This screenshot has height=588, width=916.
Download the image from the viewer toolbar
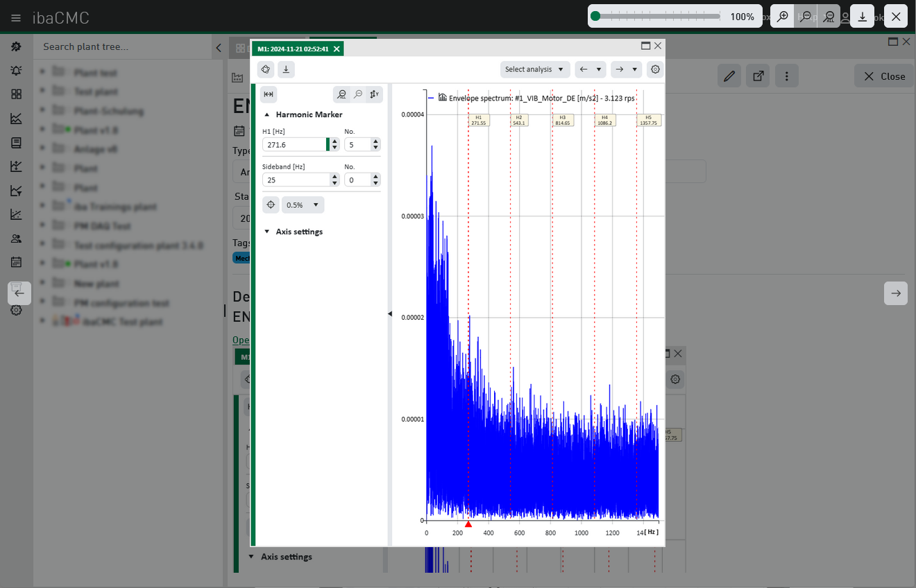click(x=862, y=17)
